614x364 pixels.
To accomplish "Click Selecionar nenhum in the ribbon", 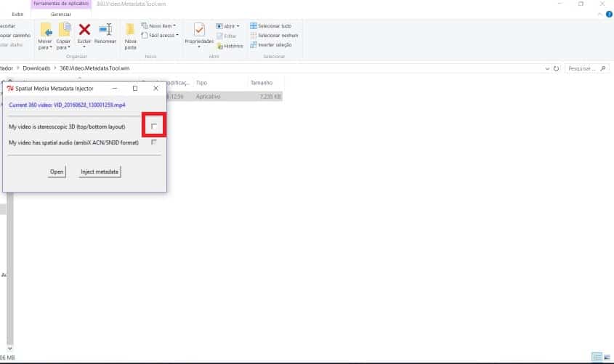I will click(x=274, y=35).
